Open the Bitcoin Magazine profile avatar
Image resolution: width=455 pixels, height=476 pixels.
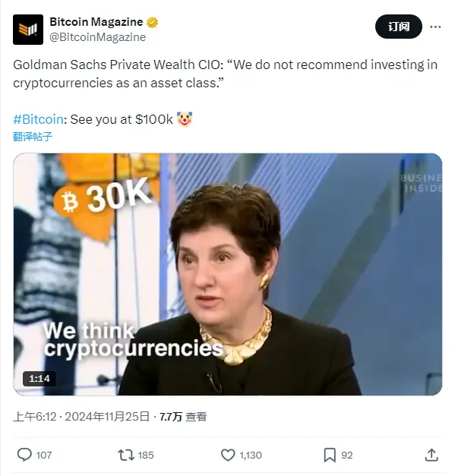coord(28,30)
